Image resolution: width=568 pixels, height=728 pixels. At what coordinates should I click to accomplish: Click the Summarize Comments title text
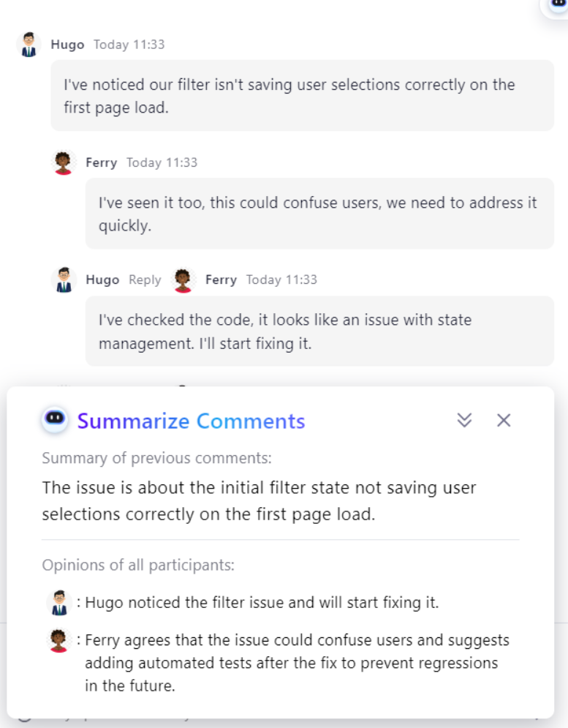(191, 421)
